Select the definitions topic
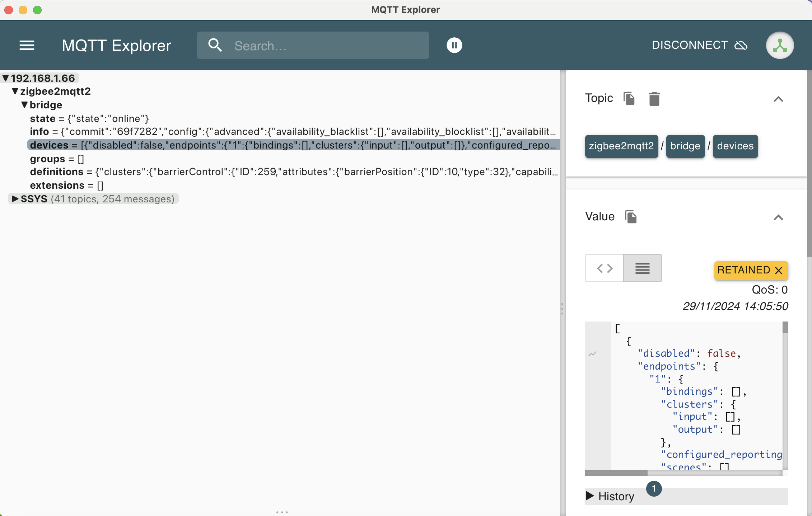Screen dimensions: 812x516 (57, 172)
